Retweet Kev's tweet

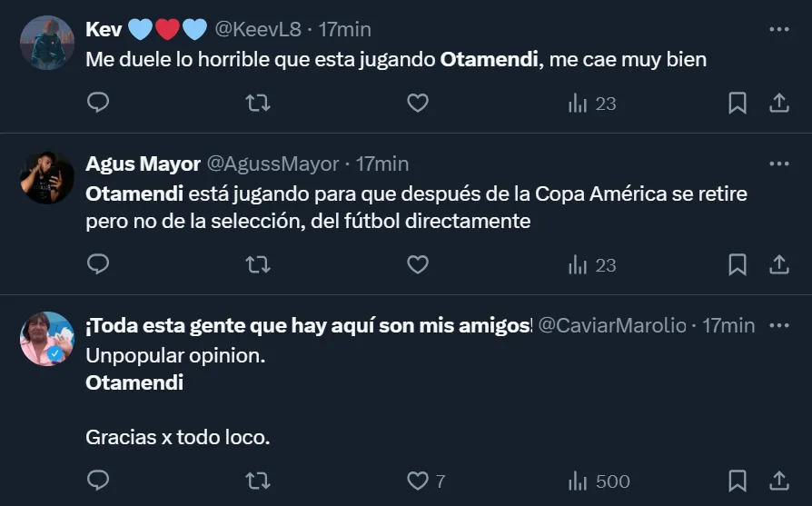pos(258,104)
